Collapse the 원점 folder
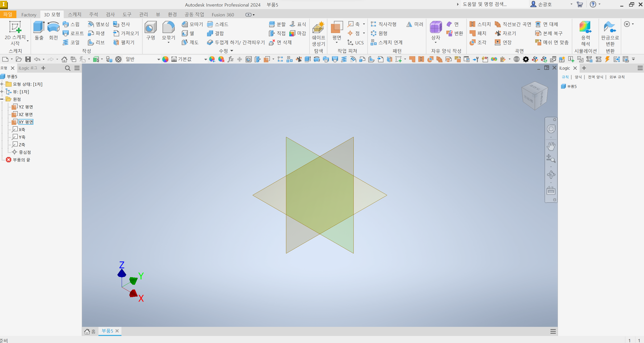Viewport: 644px width, 343px height. click(2, 99)
